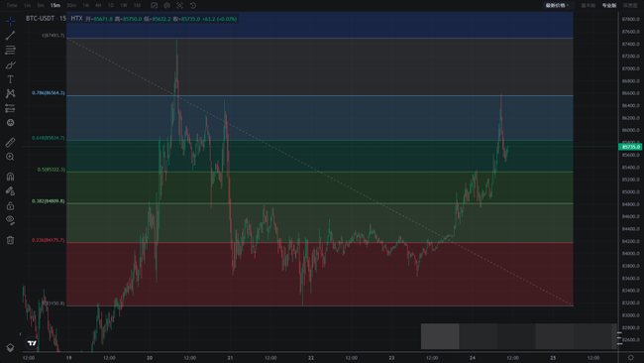Click date label 22 on time axis

pyautogui.click(x=311, y=358)
